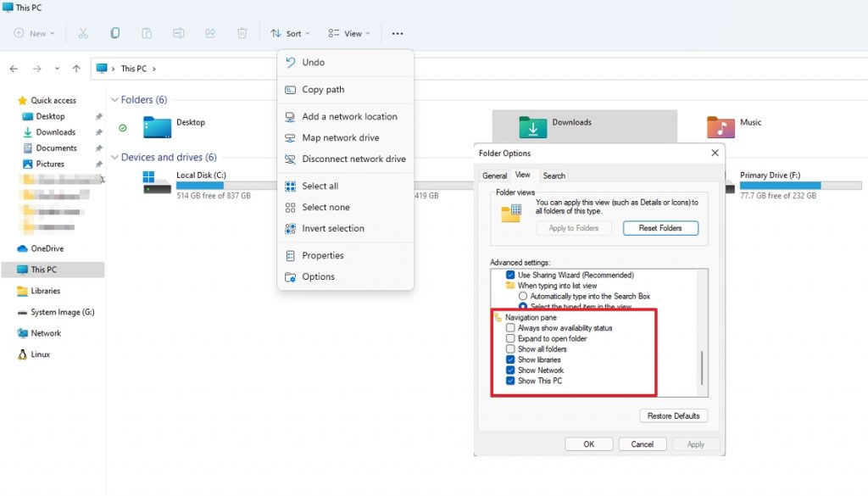Click the Reset Folders button
The width and height of the screenshot is (868, 496).
660,228
